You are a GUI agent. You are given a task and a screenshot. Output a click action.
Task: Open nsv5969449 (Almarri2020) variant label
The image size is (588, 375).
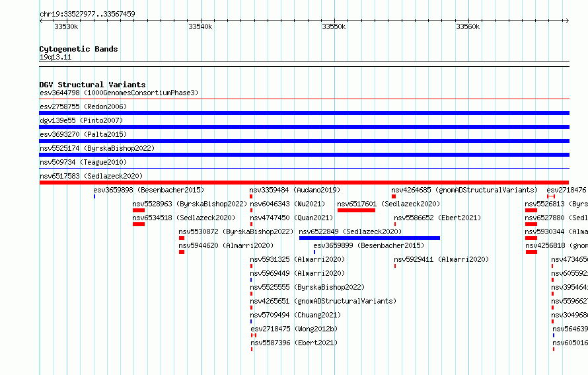[297, 273]
